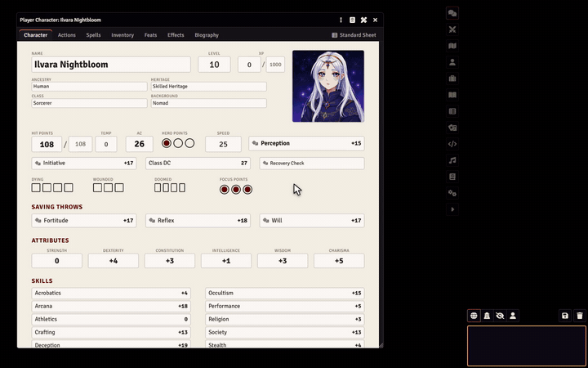The height and width of the screenshot is (368, 588).
Task: Open the three-dot menu in sheet header
Action: [x=341, y=20]
